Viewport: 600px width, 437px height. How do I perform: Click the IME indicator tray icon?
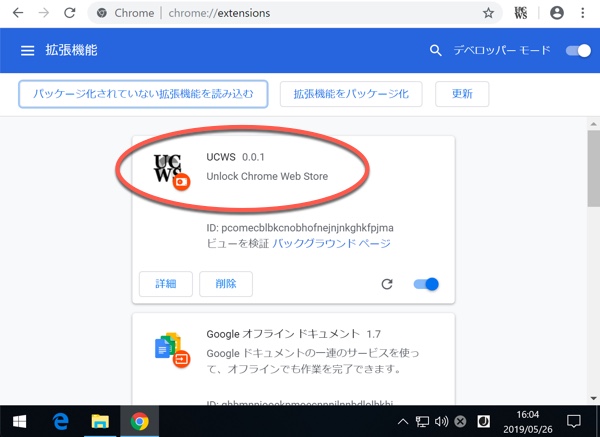[x=484, y=422]
